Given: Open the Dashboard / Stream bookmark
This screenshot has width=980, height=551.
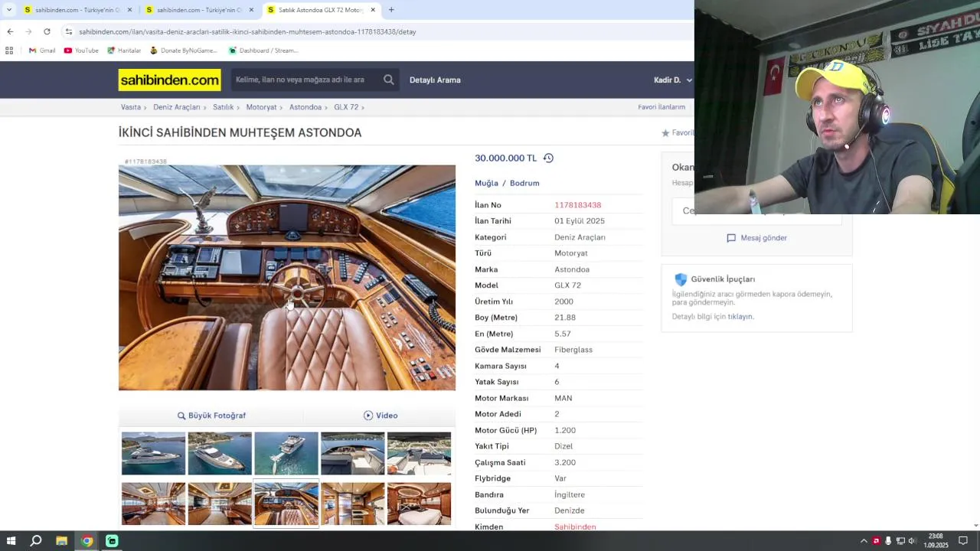Looking at the screenshot, I should pyautogui.click(x=263, y=51).
